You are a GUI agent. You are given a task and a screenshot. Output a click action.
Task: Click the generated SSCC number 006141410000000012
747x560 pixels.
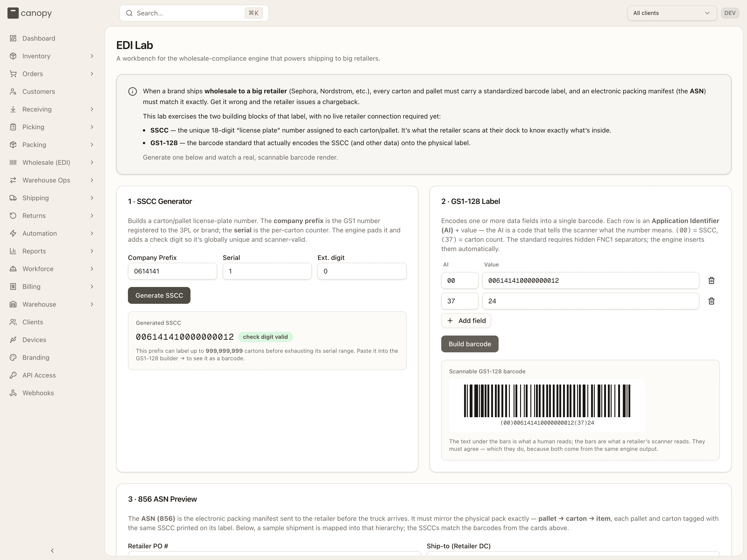(185, 337)
